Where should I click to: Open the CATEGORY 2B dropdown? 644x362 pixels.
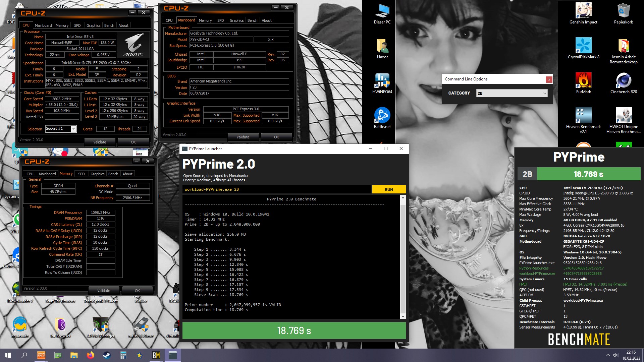[512, 93]
